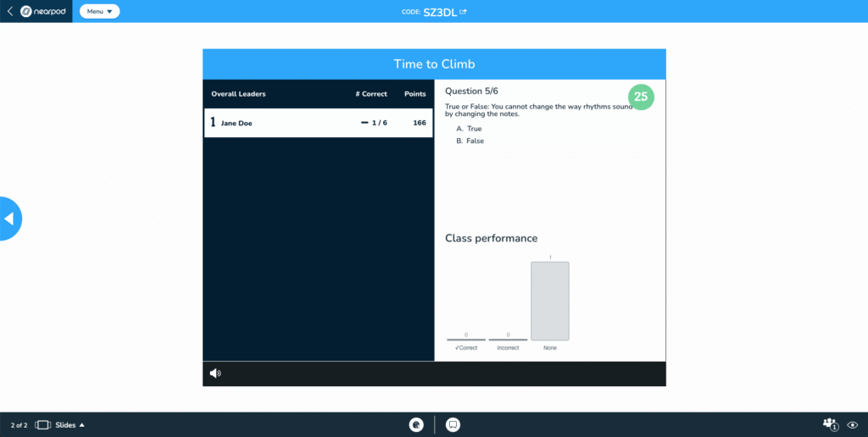View the connected students list icon
This screenshot has width=868, height=437.
coord(830,425)
